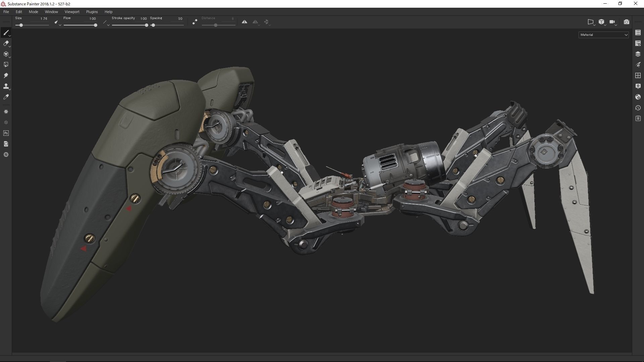Click the Export to Photoshop icon
Screen dimensions: 644x362
[6, 133]
